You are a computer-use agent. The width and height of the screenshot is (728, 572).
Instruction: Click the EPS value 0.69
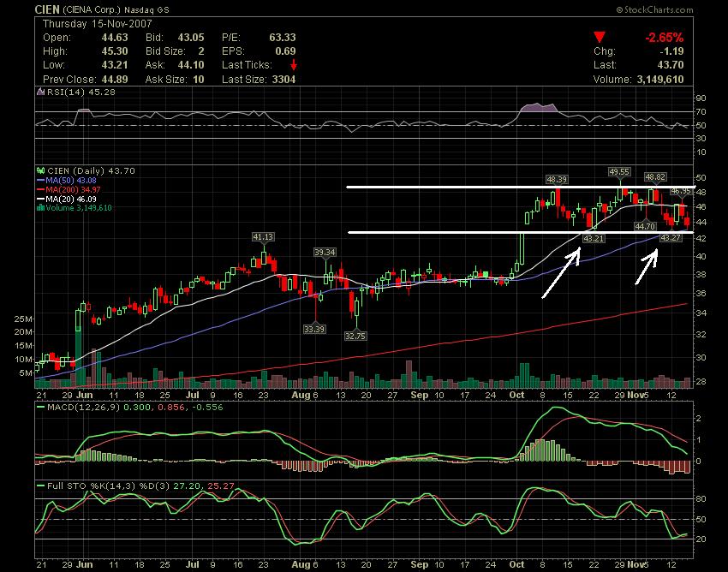[285, 51]
